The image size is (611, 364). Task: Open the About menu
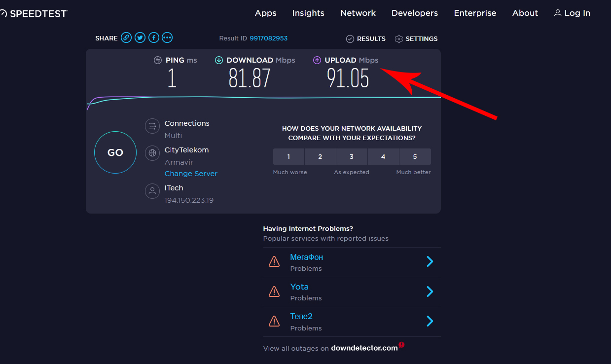[x=525, y=13]
